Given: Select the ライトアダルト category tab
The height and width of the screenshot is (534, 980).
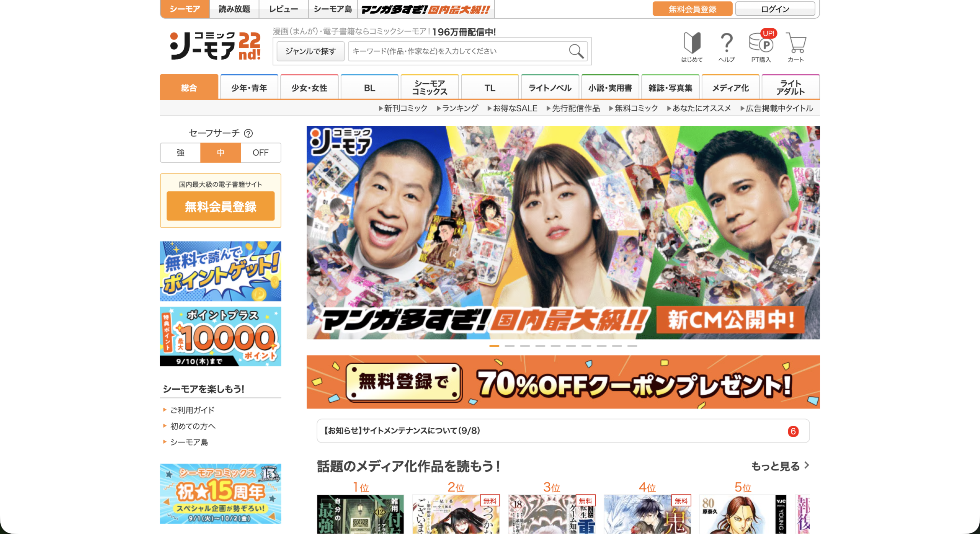Looking at the screenshot, I should pos(791,87).
